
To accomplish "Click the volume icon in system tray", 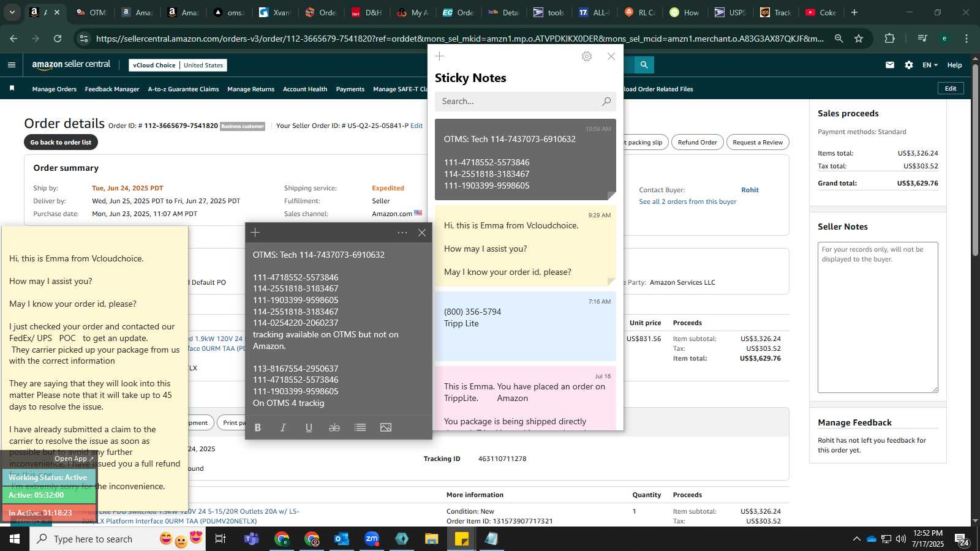I will pos(900,539).
